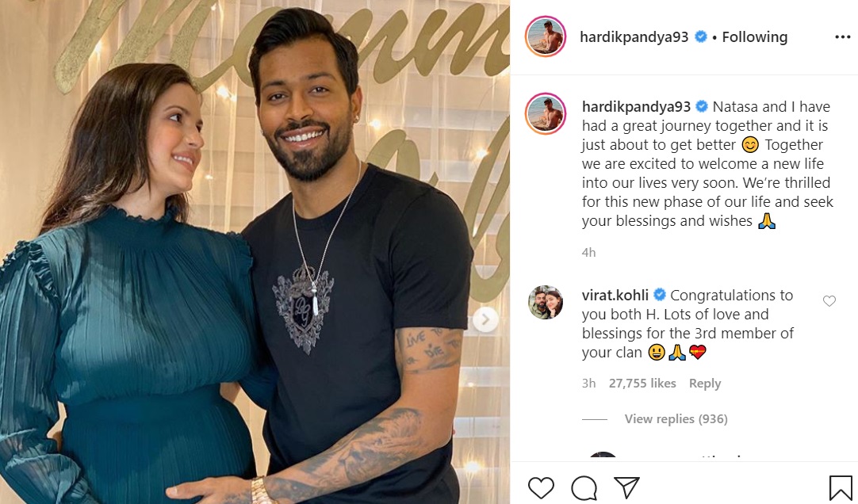Screen dimensions: 858x504
Task: Save the post with the bookmark icon
Action: (x=840, y=487)
